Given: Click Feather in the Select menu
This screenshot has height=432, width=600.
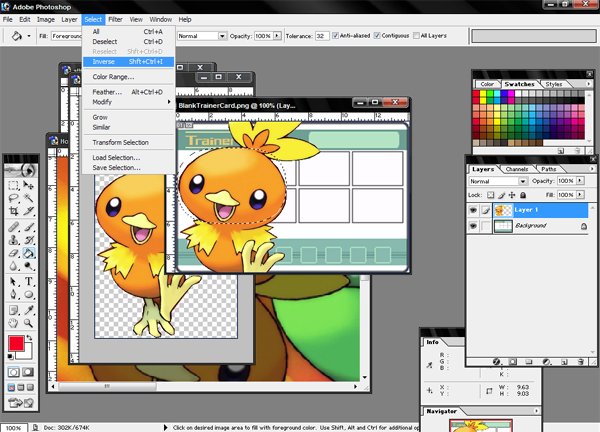Looking at the screenshot, I should (129, 92).
